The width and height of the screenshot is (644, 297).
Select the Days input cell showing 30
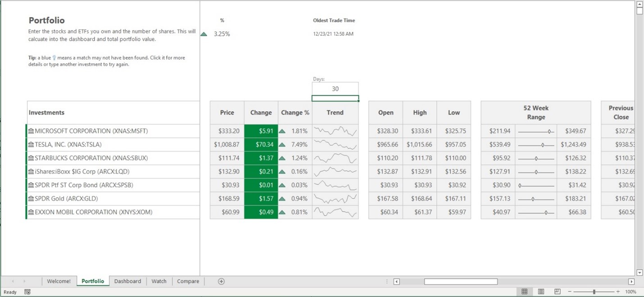point(335,89)
